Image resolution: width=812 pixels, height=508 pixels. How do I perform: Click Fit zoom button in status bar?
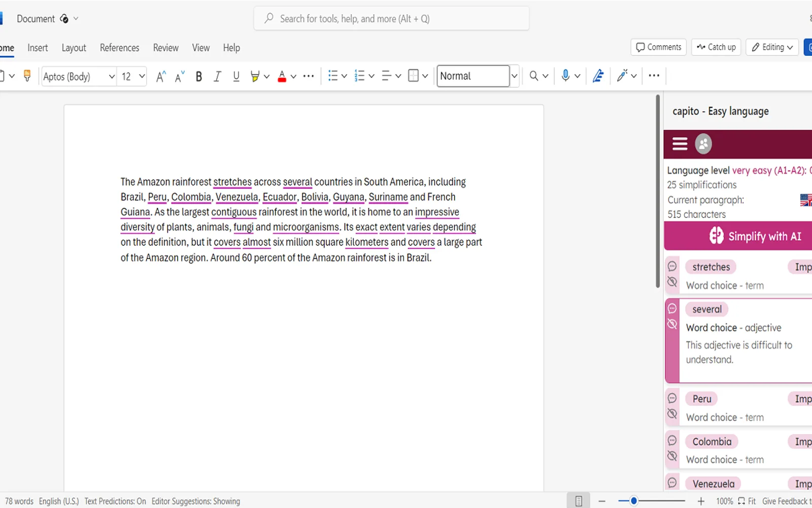747,501
